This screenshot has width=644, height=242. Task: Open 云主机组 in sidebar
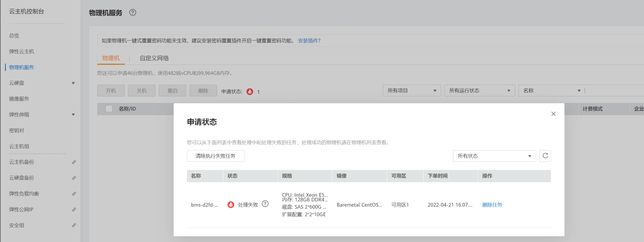19,146
